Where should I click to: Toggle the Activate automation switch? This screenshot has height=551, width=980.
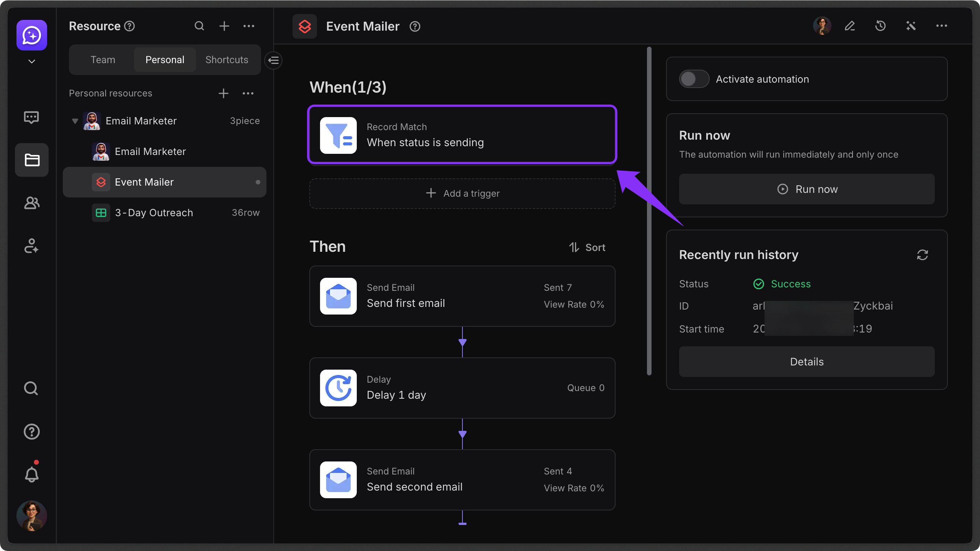coord(694,79)
